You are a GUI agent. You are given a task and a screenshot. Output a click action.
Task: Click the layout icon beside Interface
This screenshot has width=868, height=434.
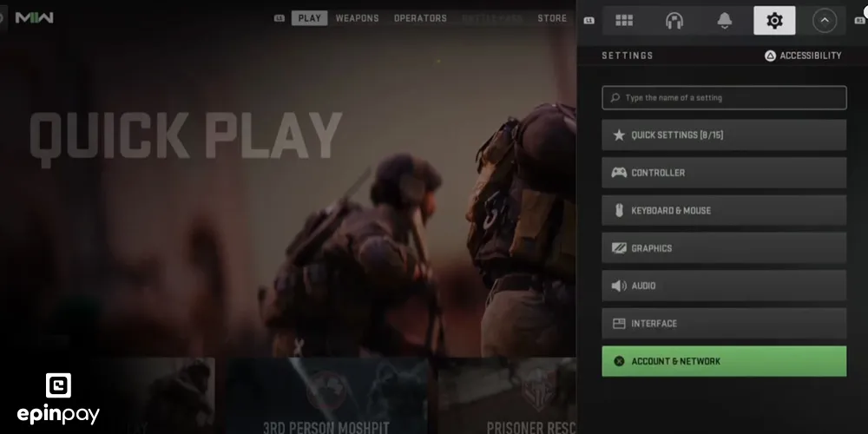619,323
